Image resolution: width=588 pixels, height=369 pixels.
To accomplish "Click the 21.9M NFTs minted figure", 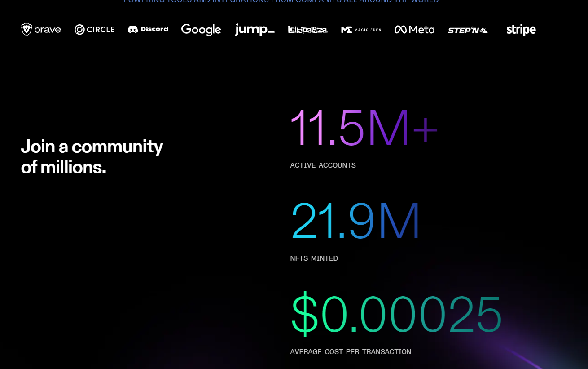I will (355, 221).
